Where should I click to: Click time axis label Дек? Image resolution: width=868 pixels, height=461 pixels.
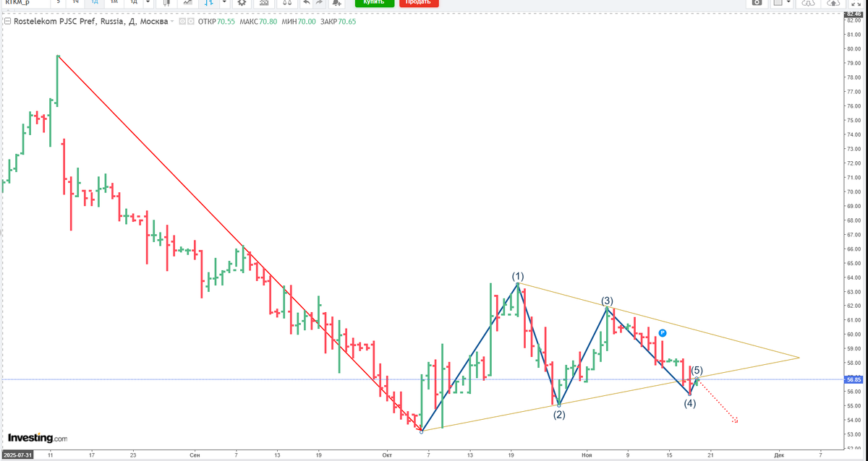point(778,455)
